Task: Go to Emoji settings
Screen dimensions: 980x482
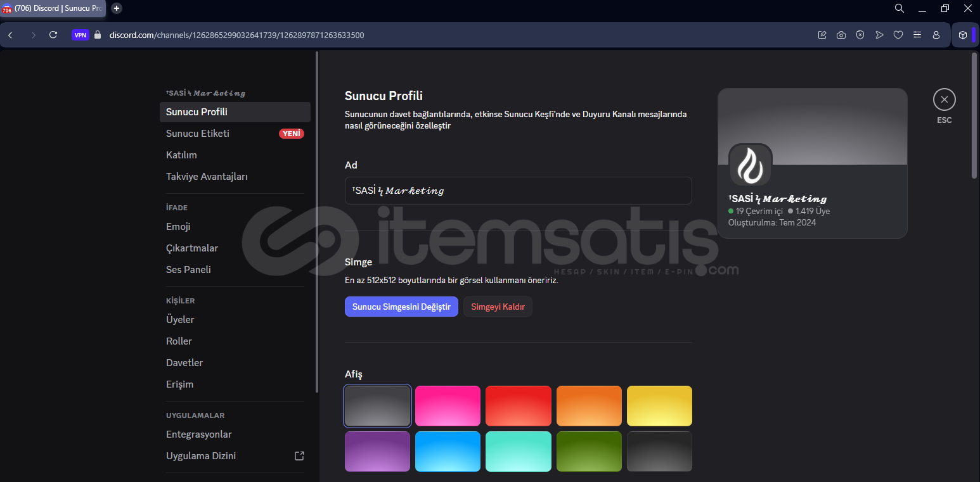Action: click(x=235, y=227)
